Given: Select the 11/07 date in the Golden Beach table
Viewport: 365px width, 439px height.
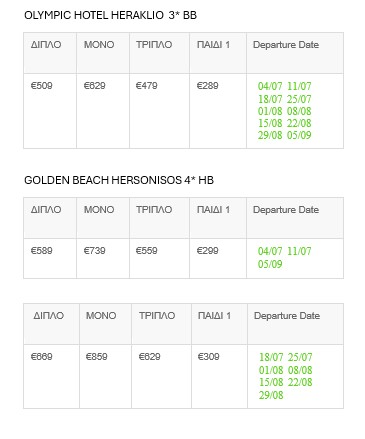Looking at the screenshot, I should tap(299, 251).
